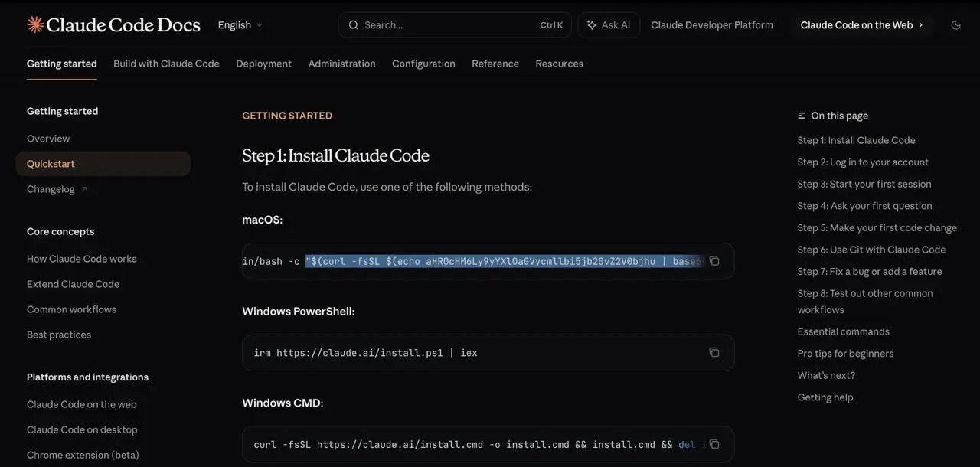Screen dimensions: 980x467
Task: Copy the Windows CMD install command
Action: (x=714, y=444)
